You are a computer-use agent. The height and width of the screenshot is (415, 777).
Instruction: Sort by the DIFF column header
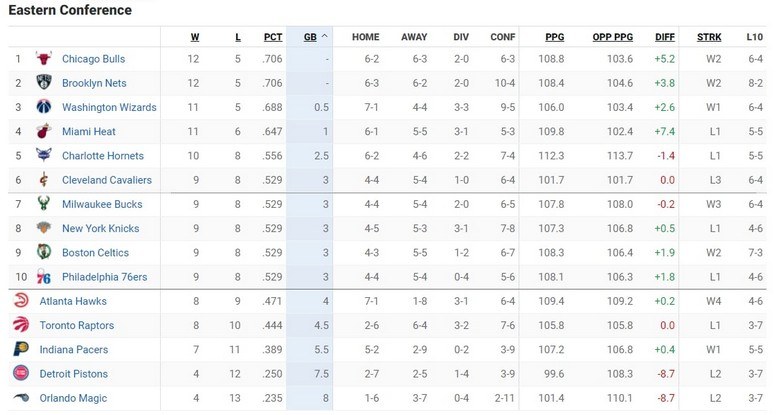[x=664, y=37]
